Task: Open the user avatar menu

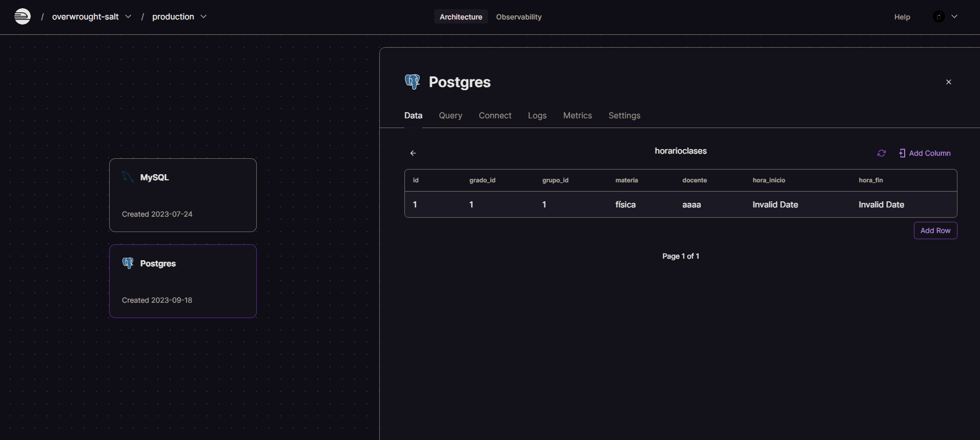Action: click(938, 16)
